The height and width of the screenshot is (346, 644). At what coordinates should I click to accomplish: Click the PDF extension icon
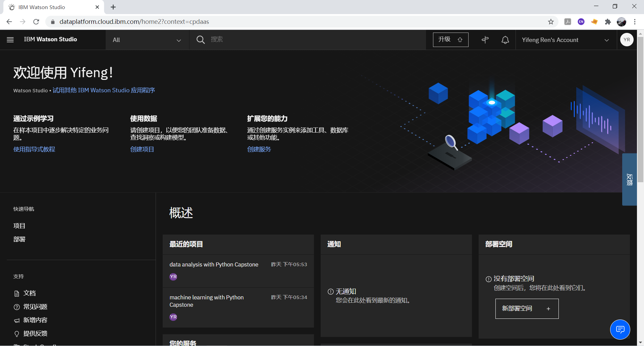pos(568,22)
